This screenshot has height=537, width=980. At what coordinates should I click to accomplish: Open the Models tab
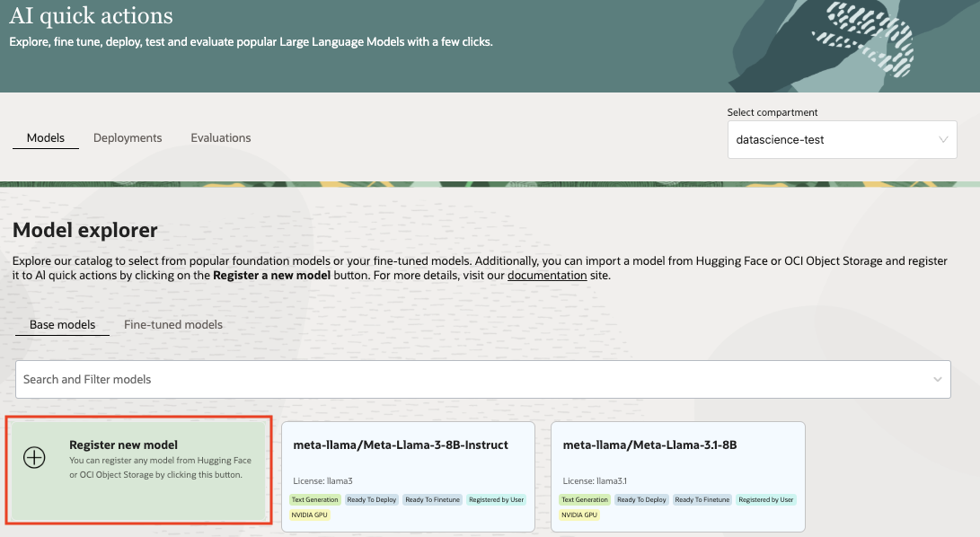point(46,137)
